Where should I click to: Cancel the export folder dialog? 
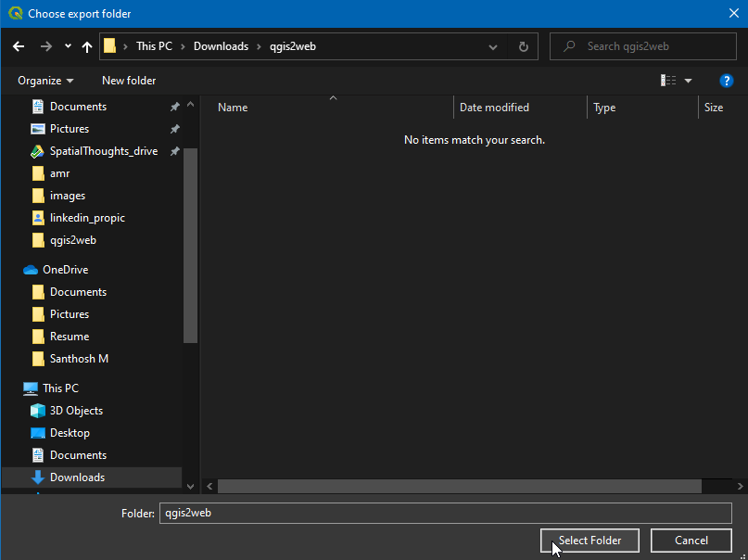coord(691,541)
